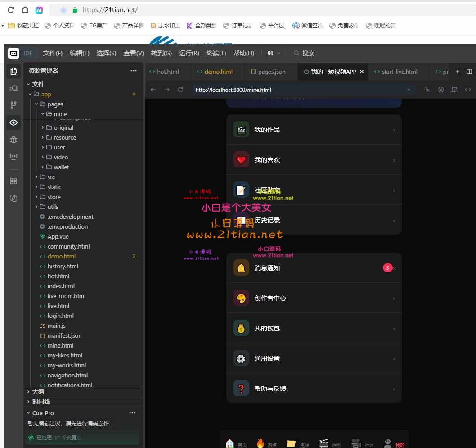
Task: Open the 运行(R) menu
Action: [x=189, y=53]
